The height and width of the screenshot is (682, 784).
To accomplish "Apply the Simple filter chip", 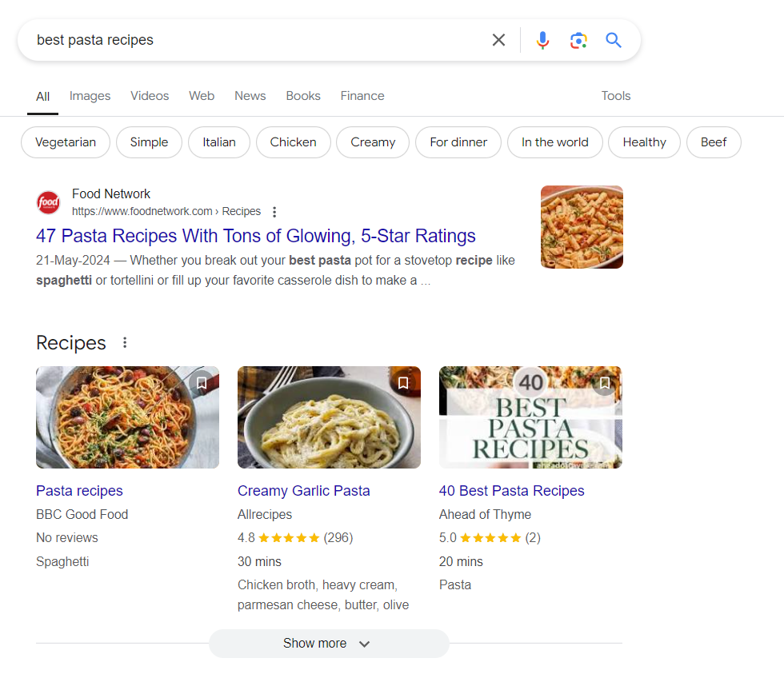I will tap(149, 142).
